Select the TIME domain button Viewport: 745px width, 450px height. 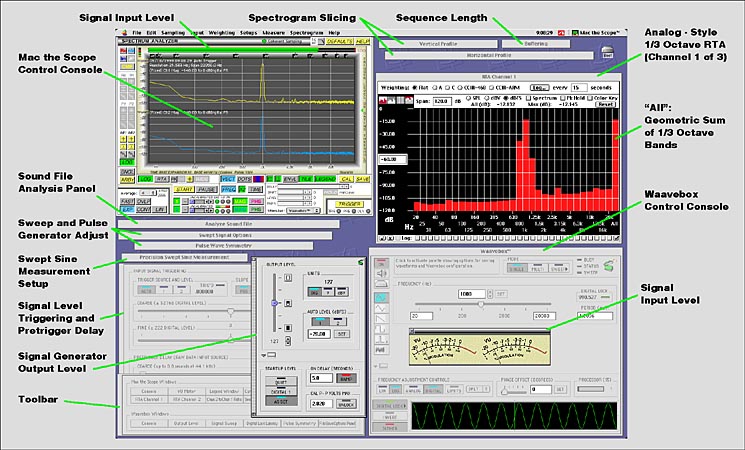click(x=256, y=189)
